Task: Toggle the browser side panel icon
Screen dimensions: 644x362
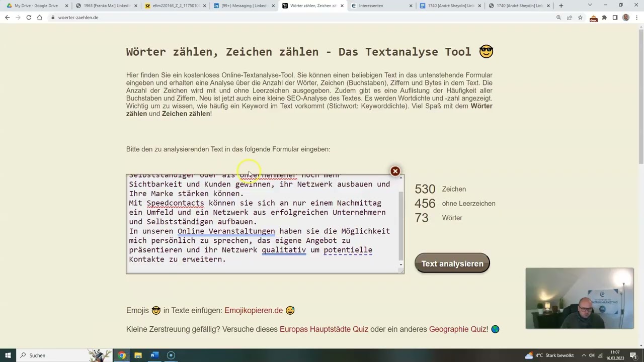Action: [615, 17]
